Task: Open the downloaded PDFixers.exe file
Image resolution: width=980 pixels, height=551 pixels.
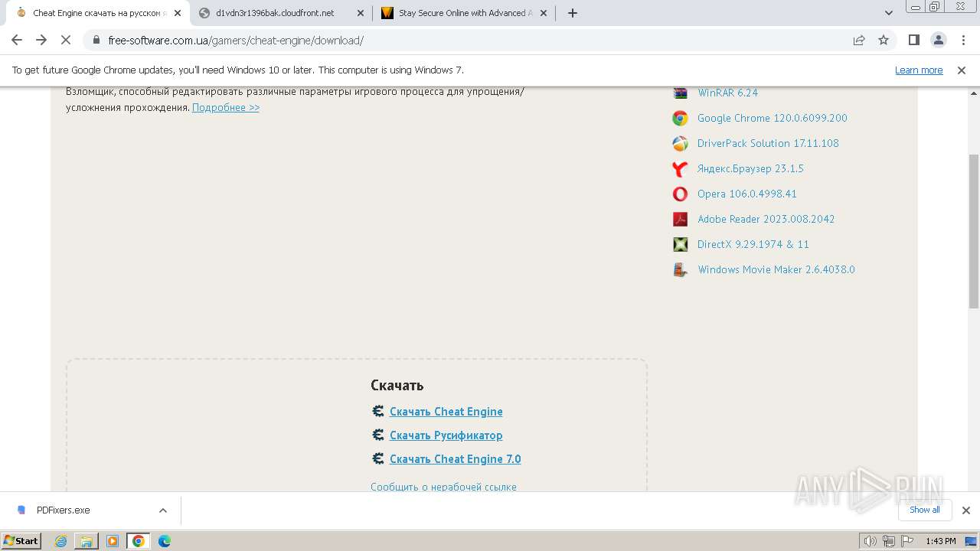Action: [x=64, y=510]
